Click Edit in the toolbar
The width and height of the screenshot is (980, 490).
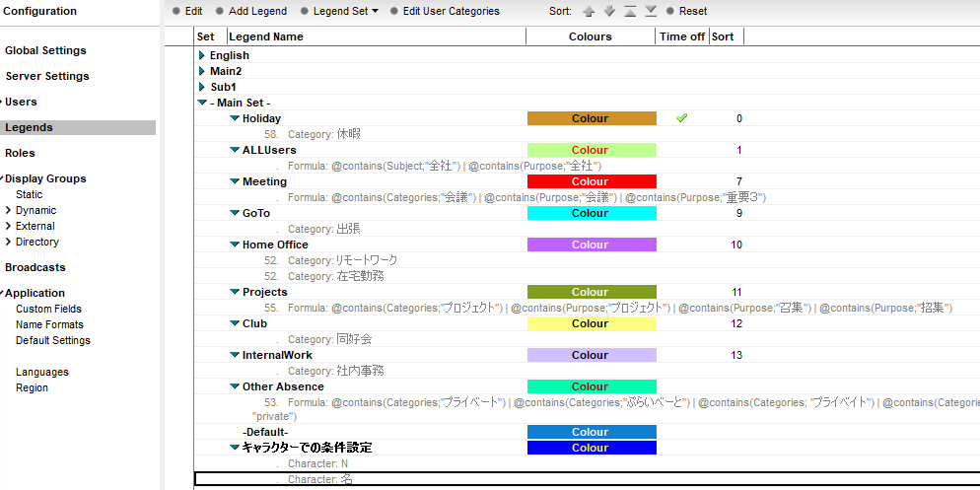coord(187,11)
